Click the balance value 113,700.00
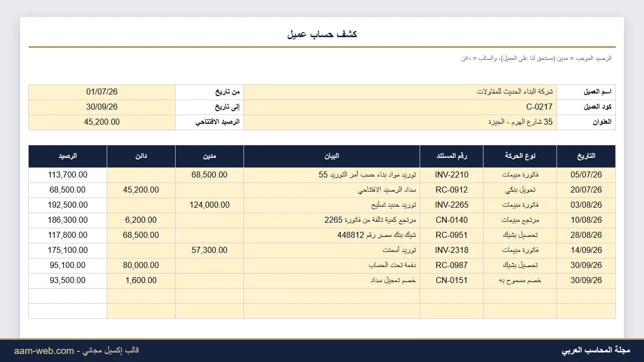 (x=68, y=175)
